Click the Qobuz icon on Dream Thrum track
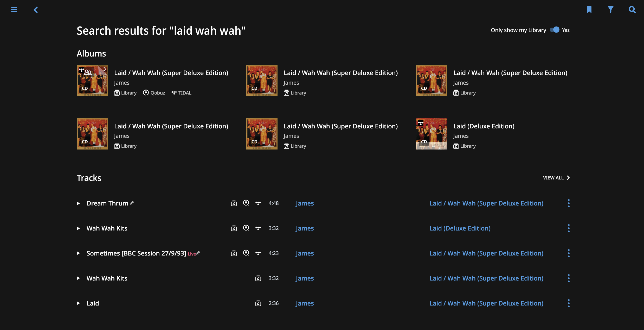This screenshot has width=644, height=330. point(246,203)
